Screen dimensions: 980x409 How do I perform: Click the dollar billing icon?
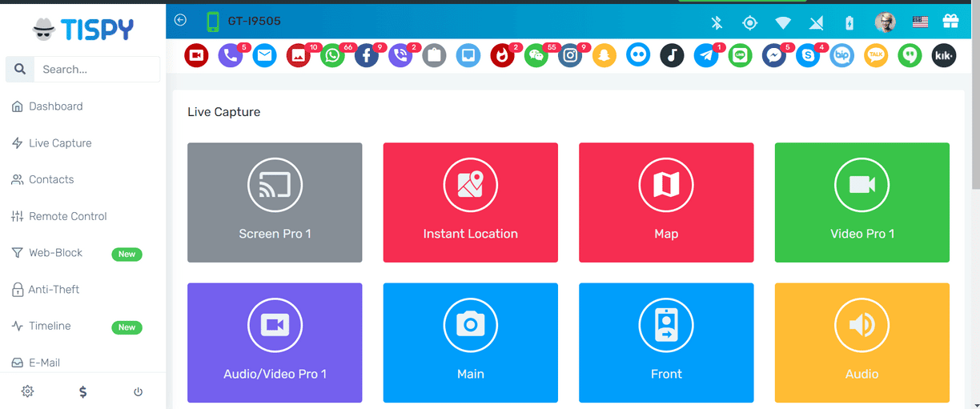click(83, 391)
